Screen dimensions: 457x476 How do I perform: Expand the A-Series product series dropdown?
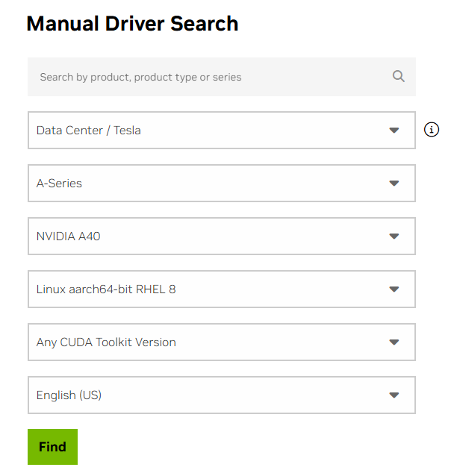point(222,183)
